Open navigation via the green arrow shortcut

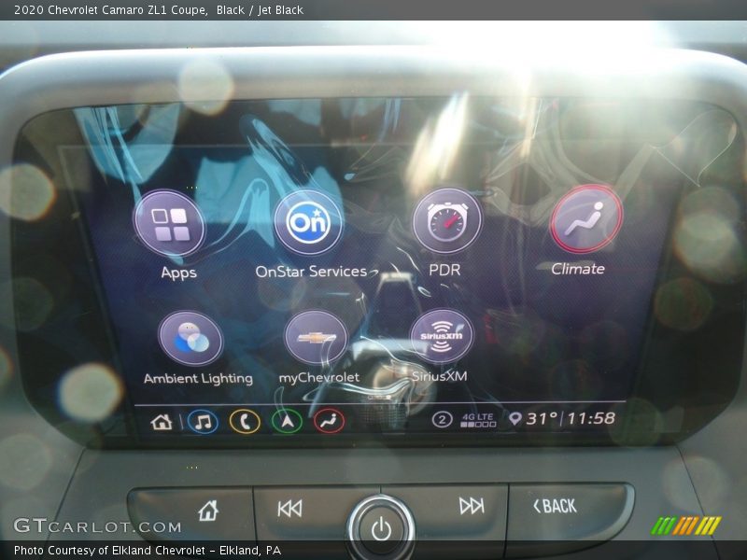pyautogui.click(x=287, y=422)
